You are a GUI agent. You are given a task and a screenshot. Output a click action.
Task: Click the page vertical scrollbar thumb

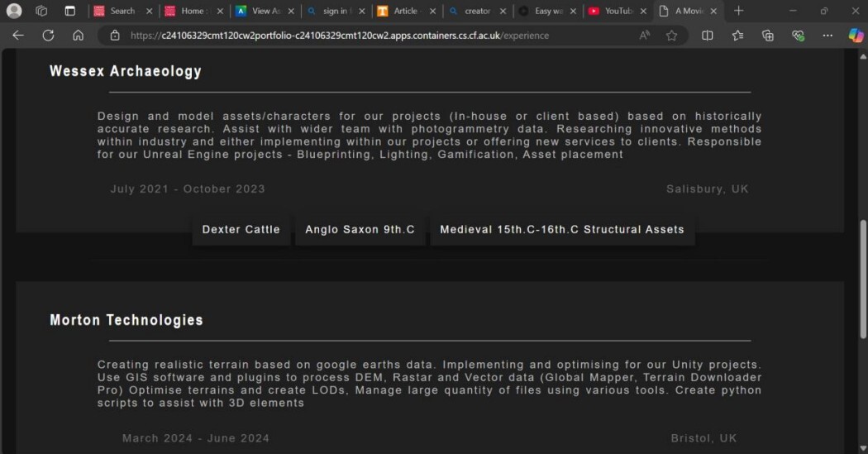pyautogui.click(x=863, y=279)
